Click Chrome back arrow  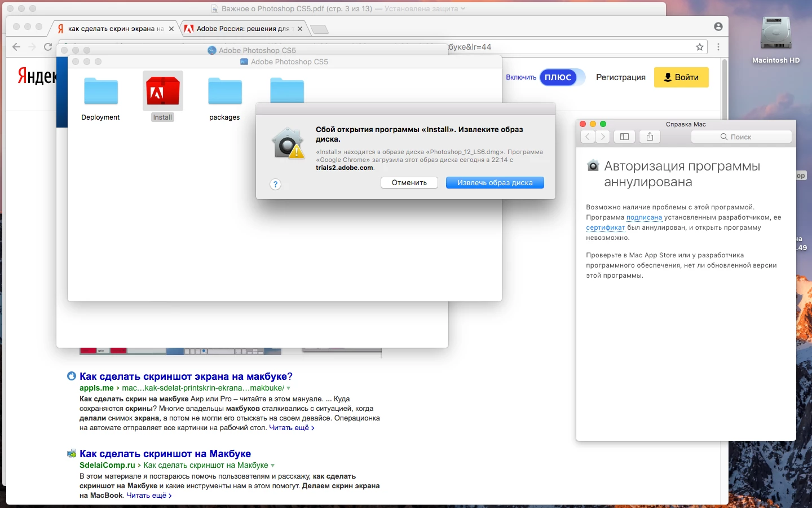(x=16, y=47)
